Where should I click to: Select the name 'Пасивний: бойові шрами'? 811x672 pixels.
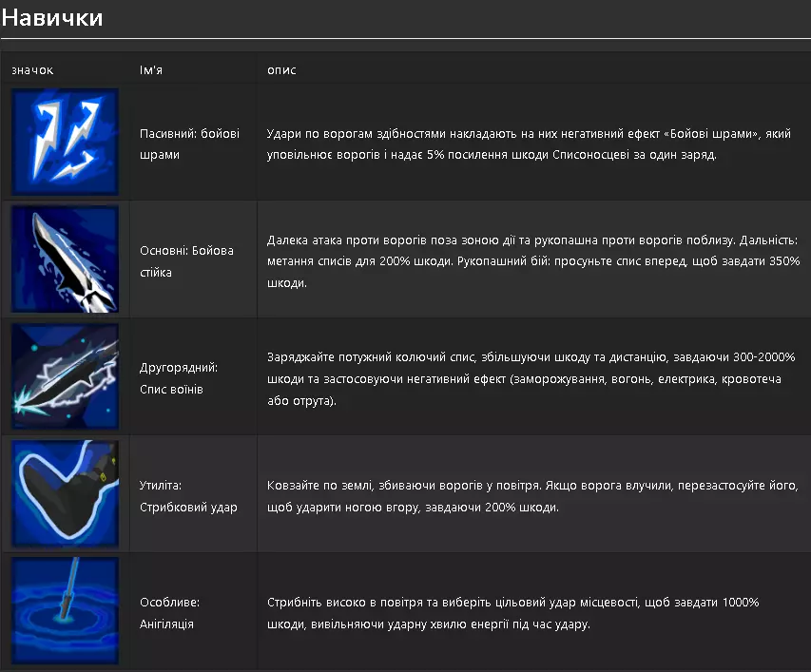pos(190,144)
